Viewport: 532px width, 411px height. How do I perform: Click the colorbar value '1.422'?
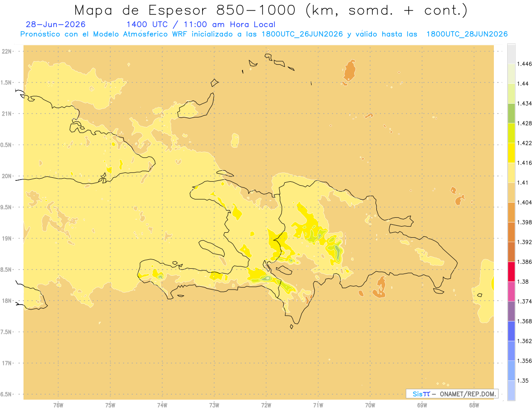pyautogui.click(x=524, y=143)
